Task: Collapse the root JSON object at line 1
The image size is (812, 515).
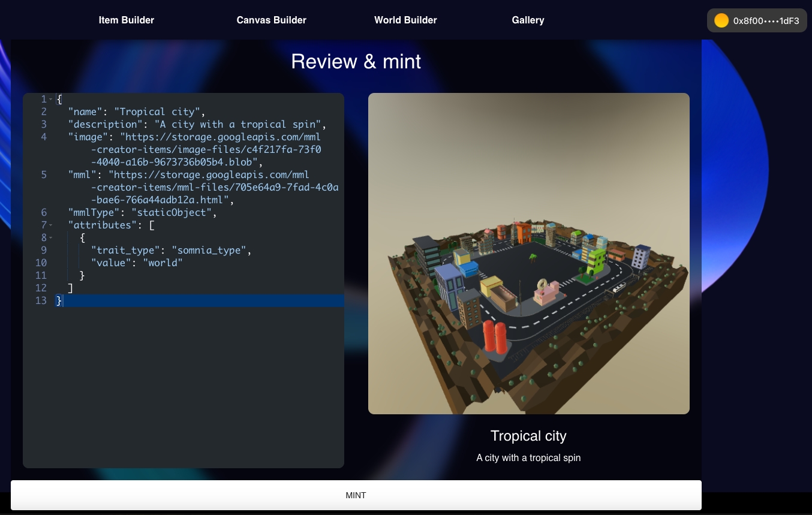Action: point(51,100)
